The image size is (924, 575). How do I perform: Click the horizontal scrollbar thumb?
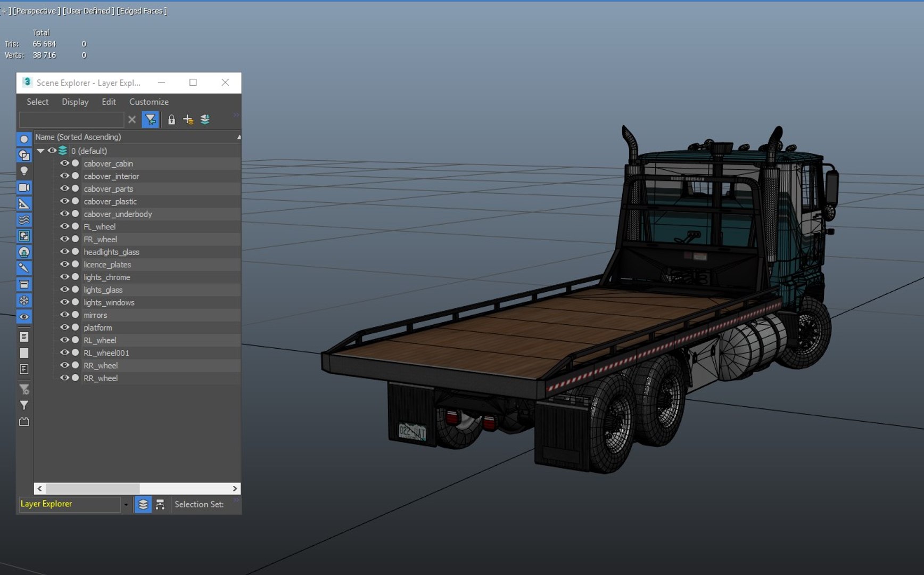(93, 488)
